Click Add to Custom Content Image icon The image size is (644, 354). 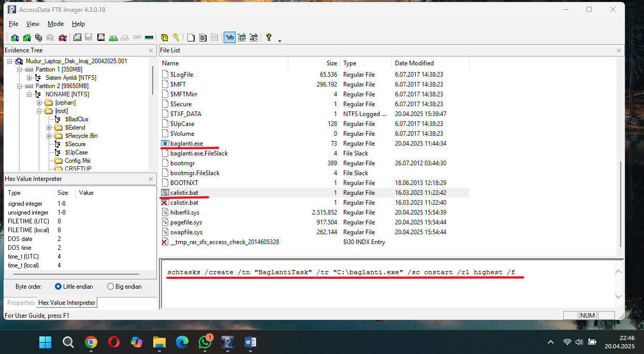pos(113,37)
